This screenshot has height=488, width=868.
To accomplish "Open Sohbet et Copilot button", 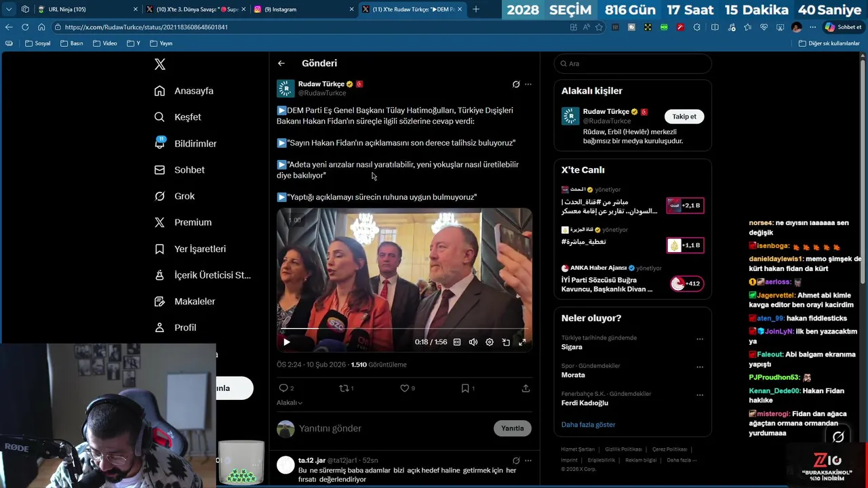I will [843, 27].
